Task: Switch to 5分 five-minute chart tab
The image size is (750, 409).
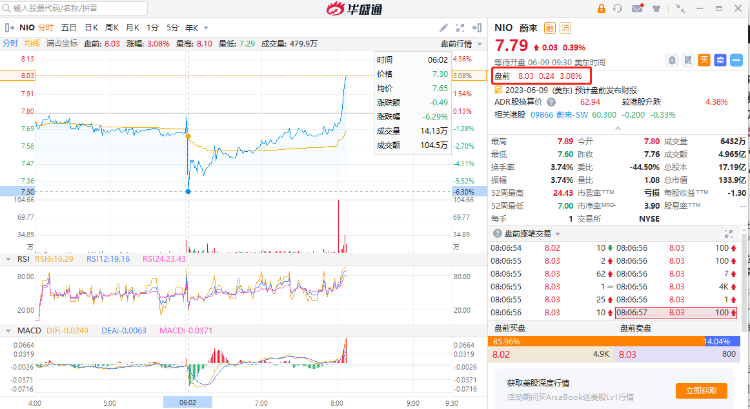Action: 172,28
